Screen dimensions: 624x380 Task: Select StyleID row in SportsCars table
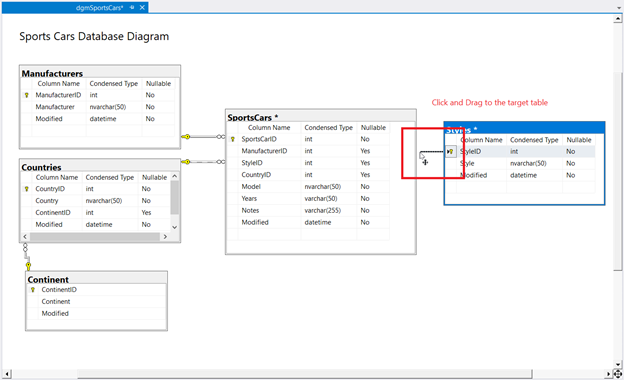click(x=308, y=163)
